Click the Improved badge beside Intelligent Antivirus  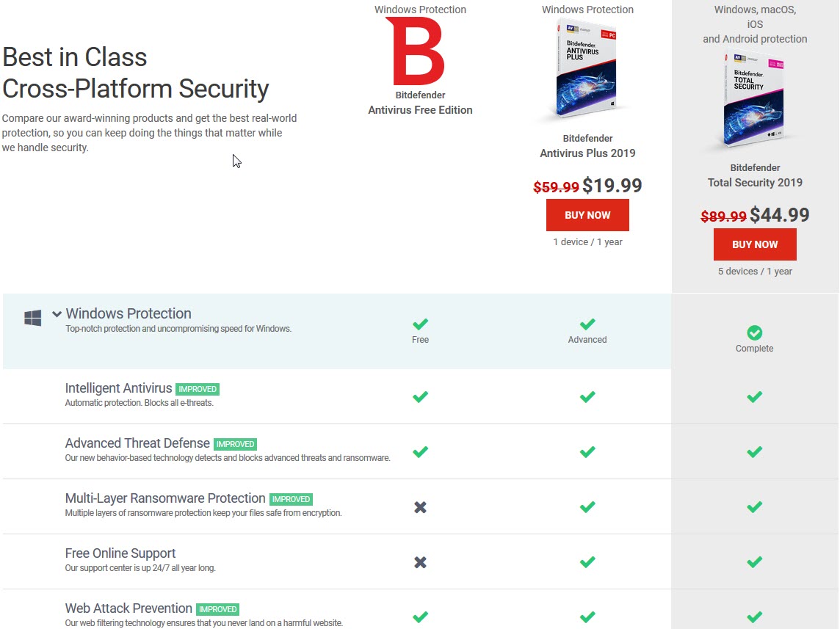[x=198, y=389]
